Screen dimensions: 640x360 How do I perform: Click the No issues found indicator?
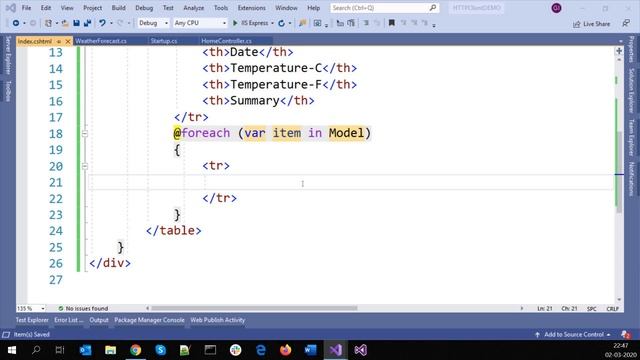(x=83, y=309)
